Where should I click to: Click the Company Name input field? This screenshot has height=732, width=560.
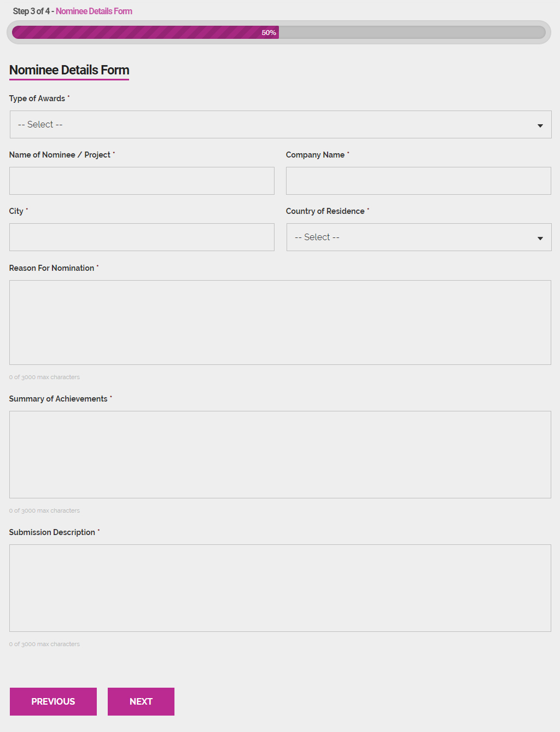coord(418,181)
